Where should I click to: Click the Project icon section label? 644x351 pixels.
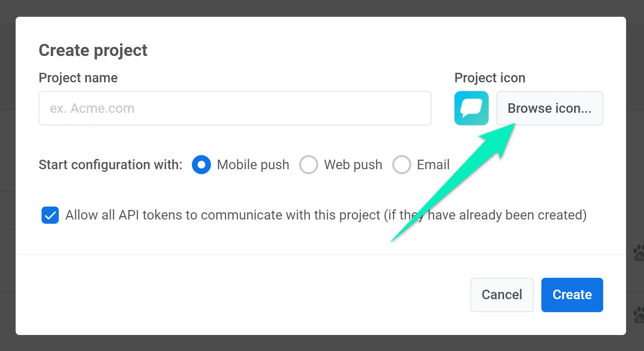pyautogui.click(x=490, y=77)
